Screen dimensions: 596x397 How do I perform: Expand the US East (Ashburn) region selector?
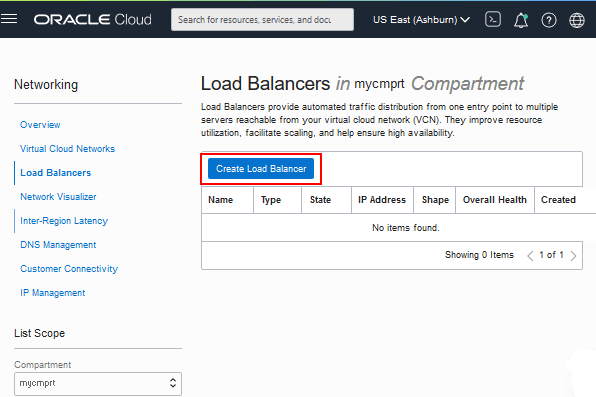point(421,19)
